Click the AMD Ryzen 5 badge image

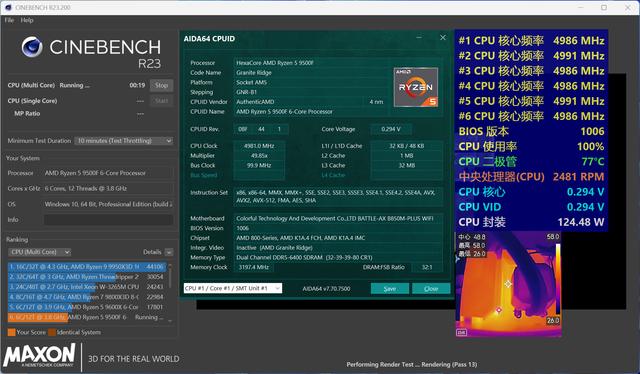click(416, 87)
